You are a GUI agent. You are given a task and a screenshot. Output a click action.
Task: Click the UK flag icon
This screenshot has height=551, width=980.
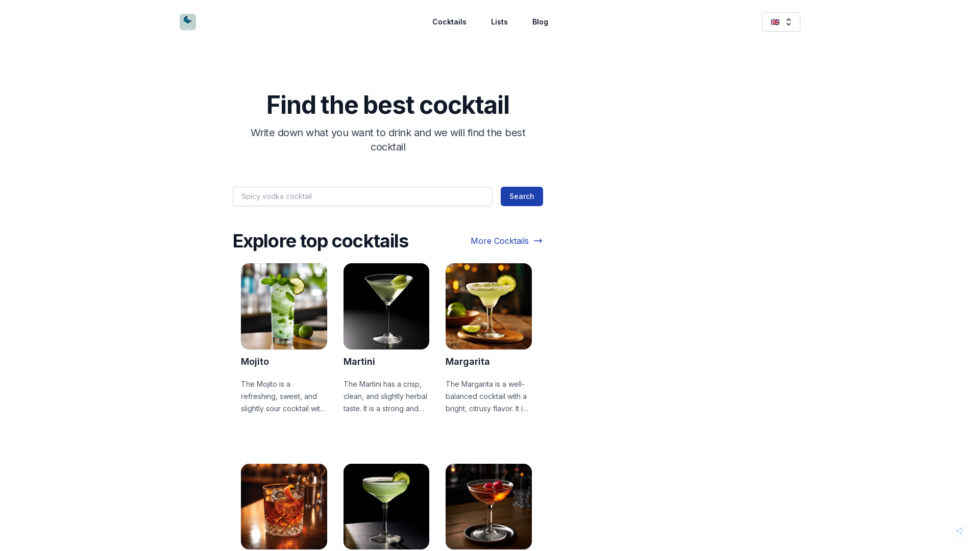pos(775,22)
